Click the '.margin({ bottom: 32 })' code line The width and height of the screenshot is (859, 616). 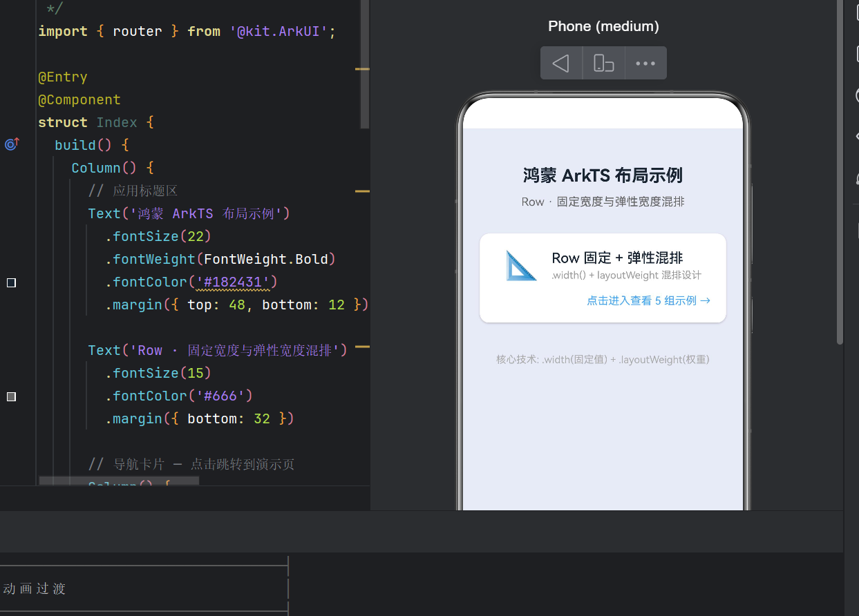pyautogui.click(x=200, y=418)
